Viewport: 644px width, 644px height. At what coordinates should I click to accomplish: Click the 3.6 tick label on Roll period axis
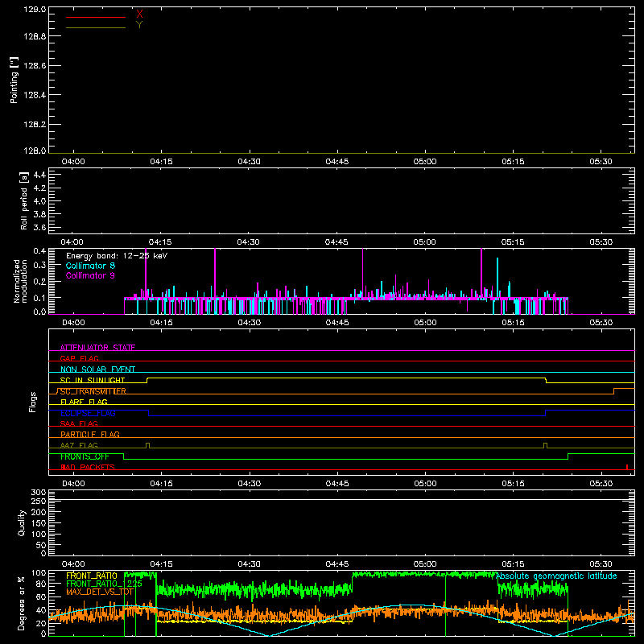tap(39, 227)
